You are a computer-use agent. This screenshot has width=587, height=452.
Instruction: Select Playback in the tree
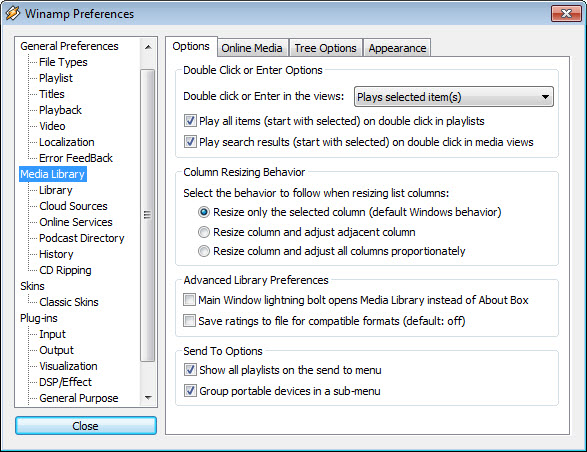pos(60,110)
